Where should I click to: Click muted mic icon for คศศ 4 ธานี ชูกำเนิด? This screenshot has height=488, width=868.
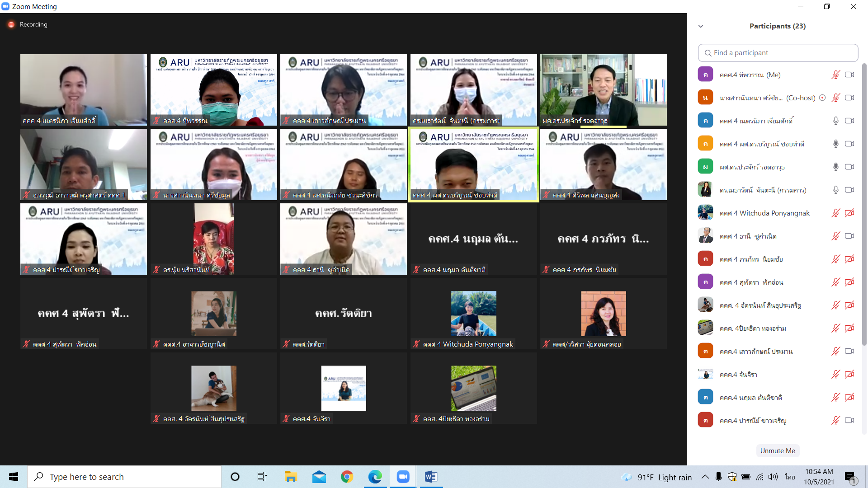tap(835, 236)
